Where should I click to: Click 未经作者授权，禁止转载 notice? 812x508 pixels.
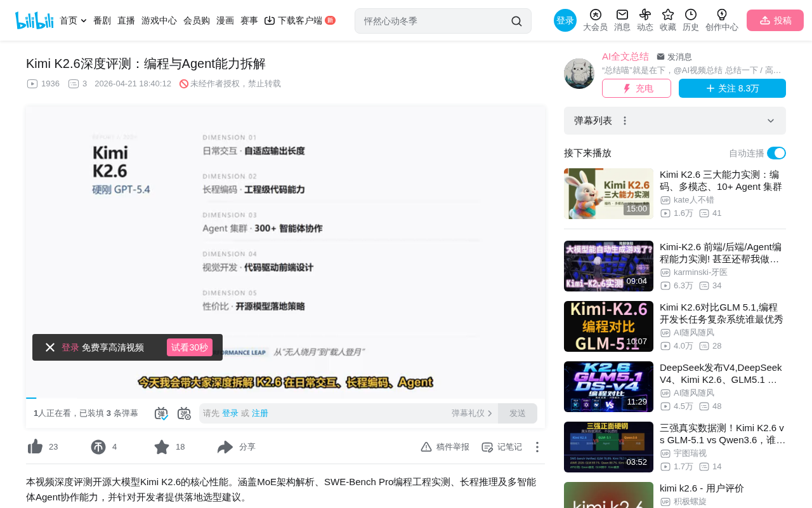pyautogui.click(x=230, y=84)
